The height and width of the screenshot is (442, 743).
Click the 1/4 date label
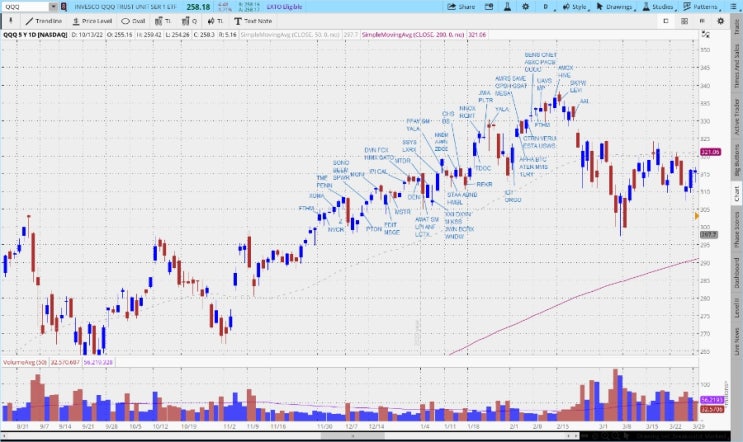point(425,426)
